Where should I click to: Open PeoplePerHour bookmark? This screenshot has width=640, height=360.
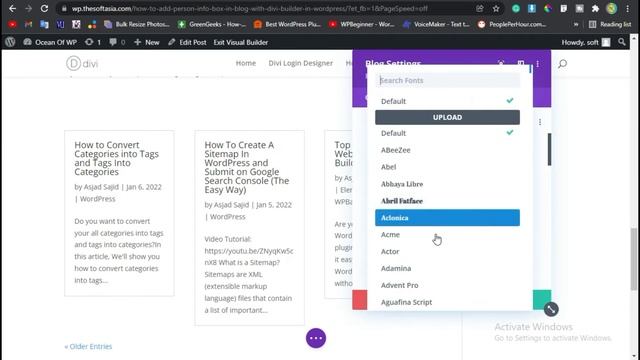pos(512,24)
